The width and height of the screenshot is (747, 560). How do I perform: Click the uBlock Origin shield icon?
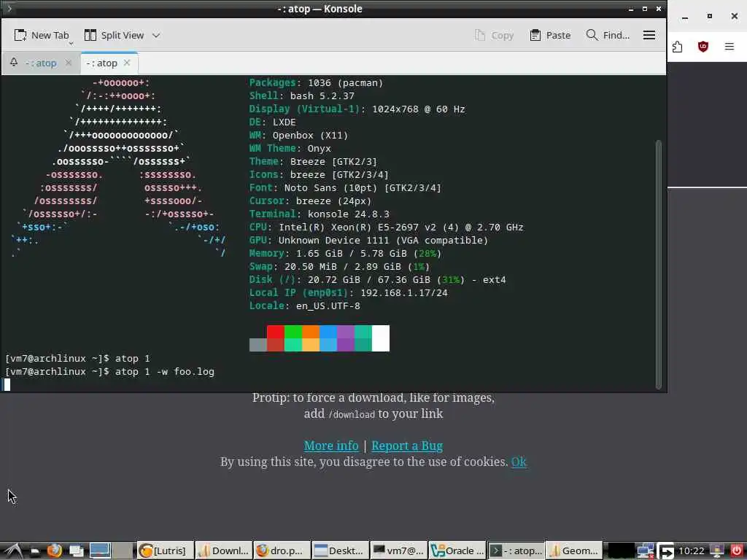(703, 47)
